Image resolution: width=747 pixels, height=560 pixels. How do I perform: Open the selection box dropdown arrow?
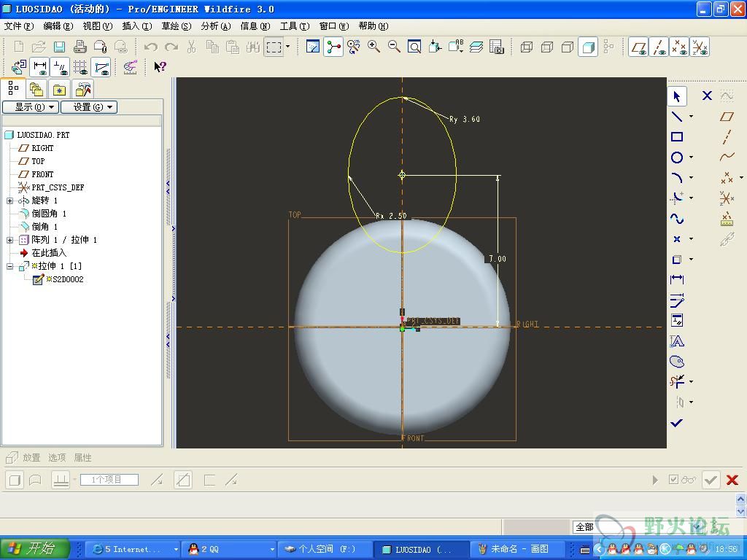287,47
